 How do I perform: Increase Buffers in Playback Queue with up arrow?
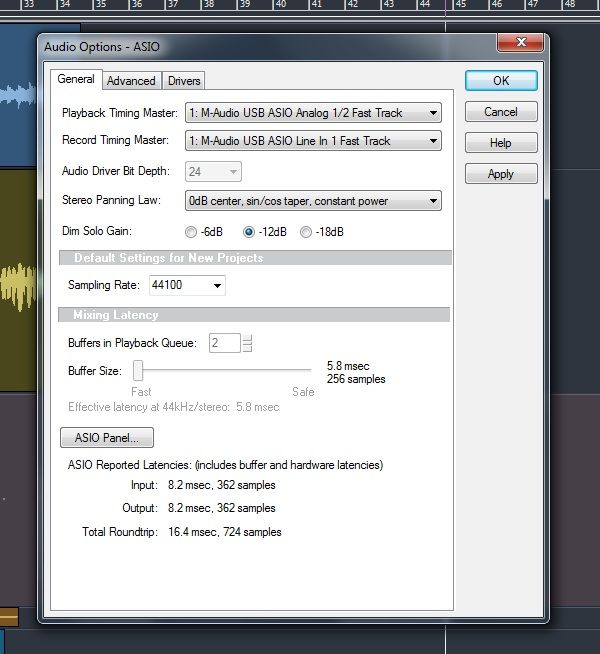tap(247, 339)
